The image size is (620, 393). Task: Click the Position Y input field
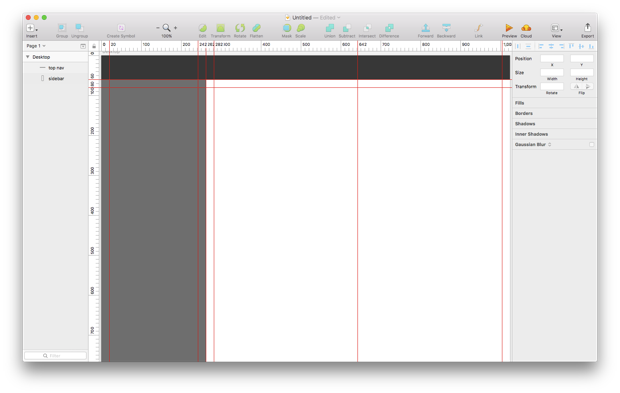pyautogui.click(x=582, y=59)
